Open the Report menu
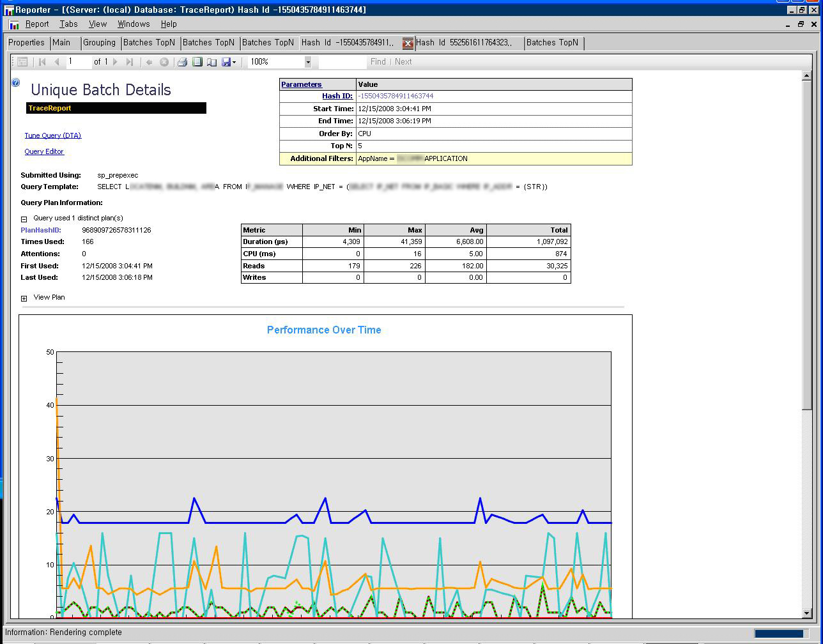Viewport: 823px width, 644px height. pos(36,24)
